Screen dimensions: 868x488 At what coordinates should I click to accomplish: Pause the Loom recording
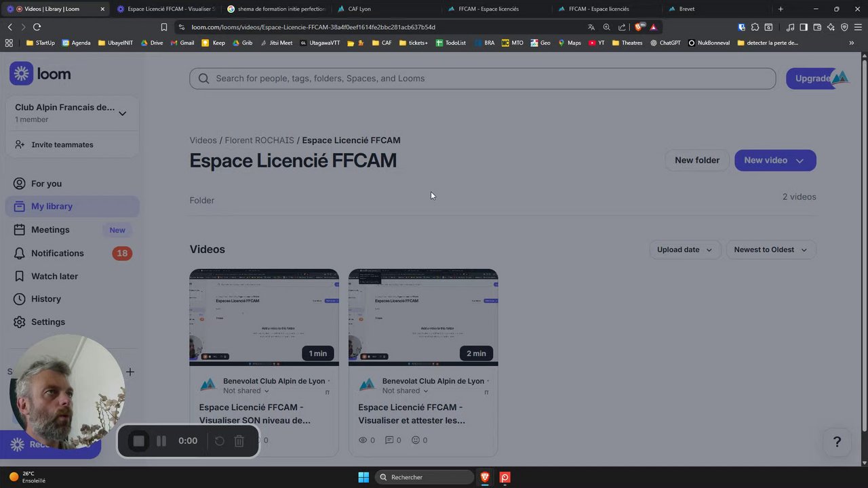pyautogui.click(x=161, y=441)
